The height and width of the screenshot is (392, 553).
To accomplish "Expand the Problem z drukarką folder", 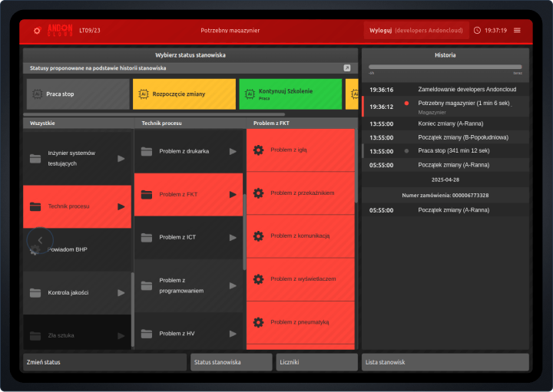I will [x=233, y=151].
